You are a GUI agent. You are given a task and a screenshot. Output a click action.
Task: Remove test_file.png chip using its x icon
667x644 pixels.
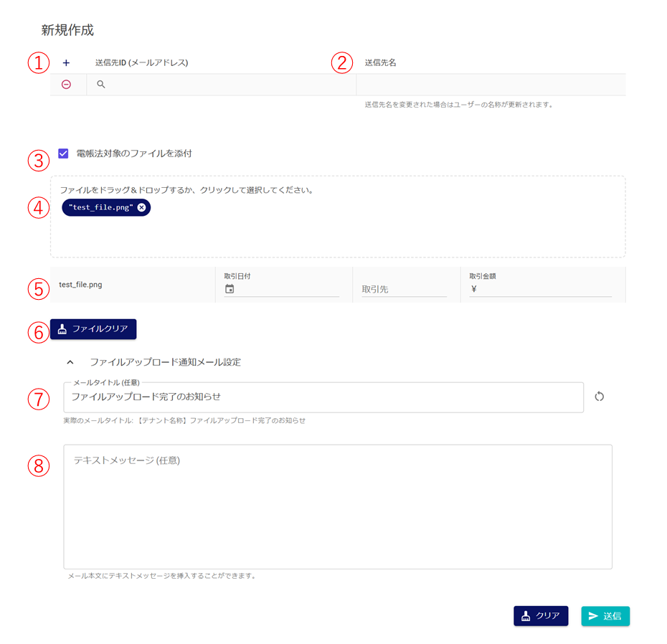click(x=142, y=207)
